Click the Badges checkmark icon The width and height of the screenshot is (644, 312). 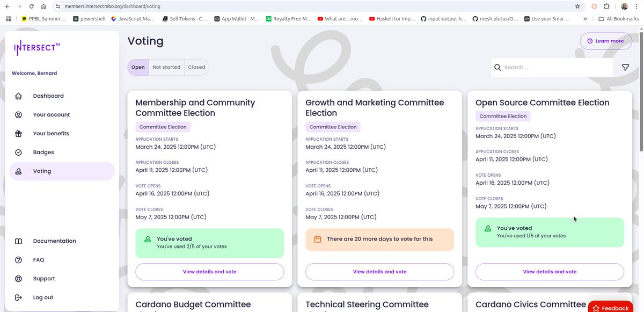tap(19, 153)
